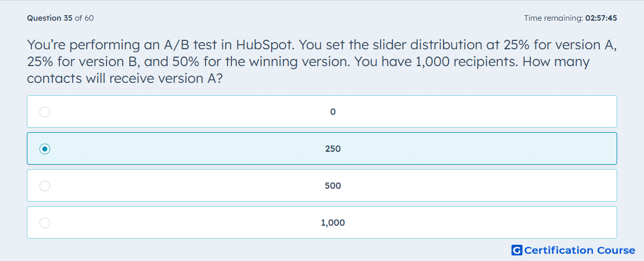The height and width of the screenshot is (261, 644).
Task: Click "version A?" ending the question
Action: tap(188, 79)
